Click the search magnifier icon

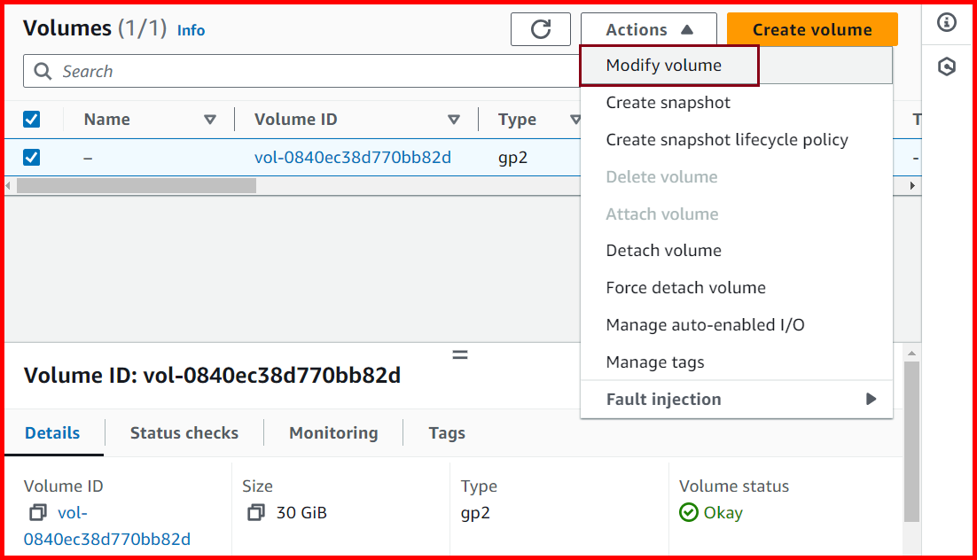tap(43, 71)
